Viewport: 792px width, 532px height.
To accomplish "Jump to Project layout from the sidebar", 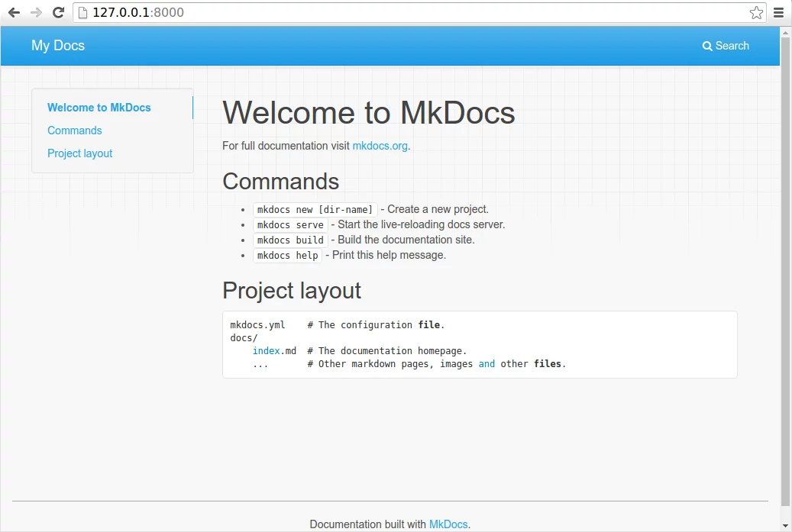I will point(80,153).
